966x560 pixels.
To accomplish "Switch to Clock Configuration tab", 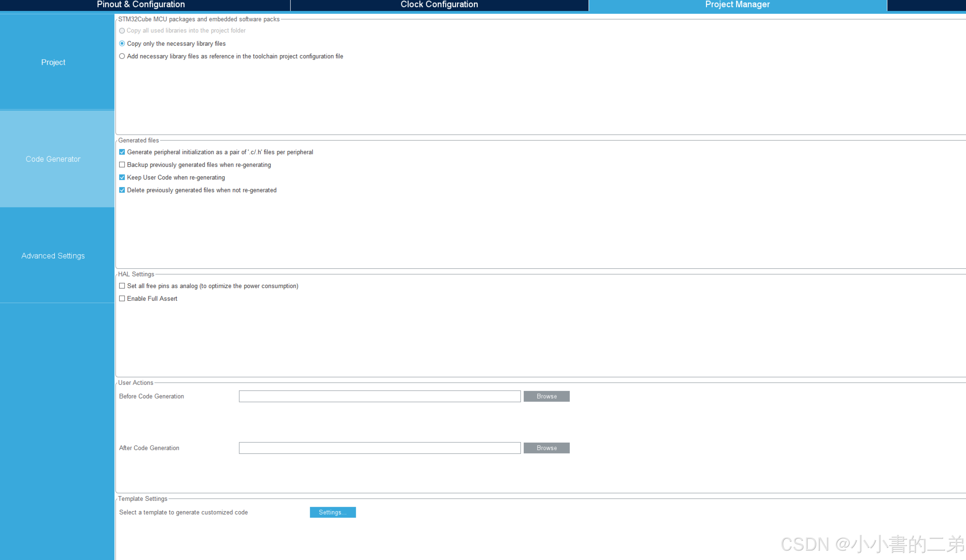I will pos(439,5).
